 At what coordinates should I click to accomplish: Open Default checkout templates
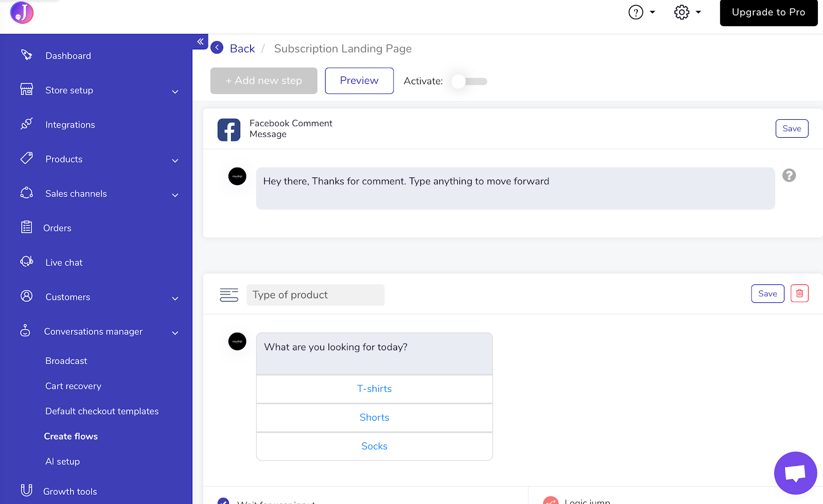(x=102, y=411)
